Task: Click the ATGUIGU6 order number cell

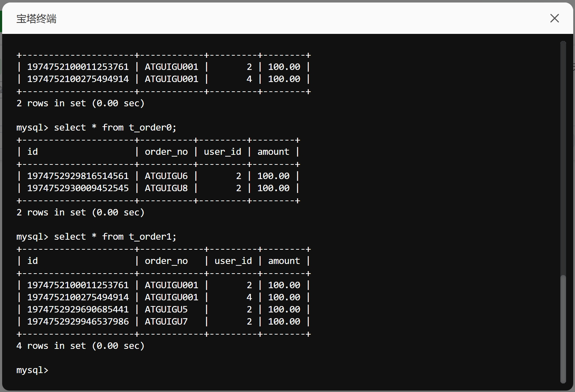Action: pyautogui.click(x=166, y=176)
